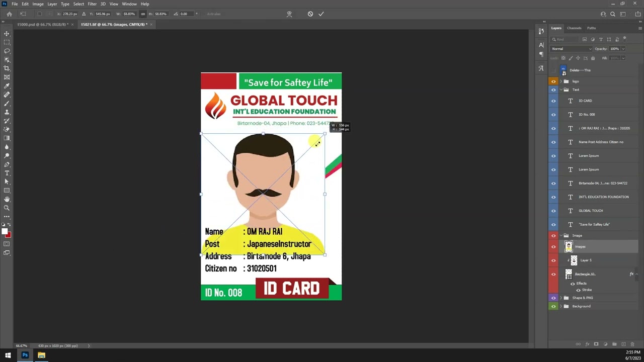
Task: Select the Dodge tool
Action: 7,156
